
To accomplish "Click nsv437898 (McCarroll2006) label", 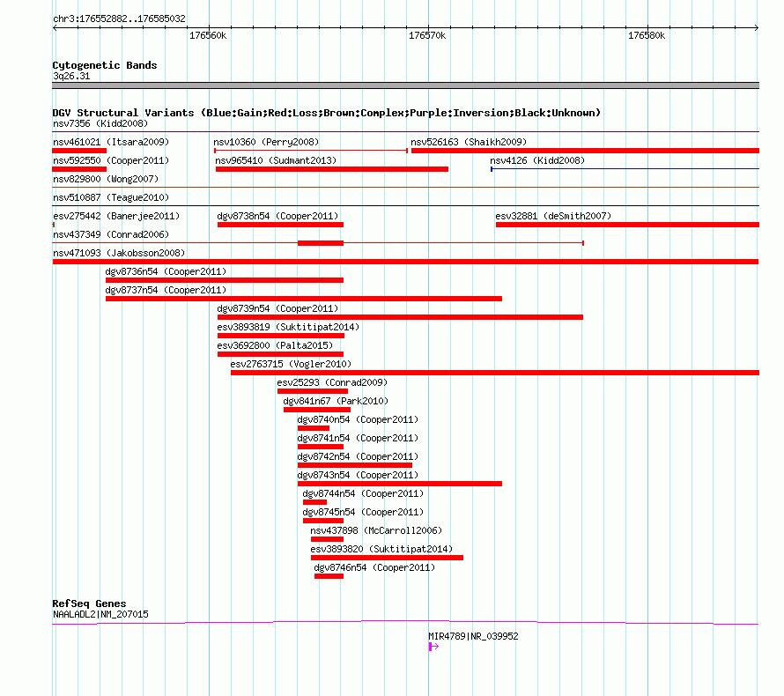I will tap(376, 530).
